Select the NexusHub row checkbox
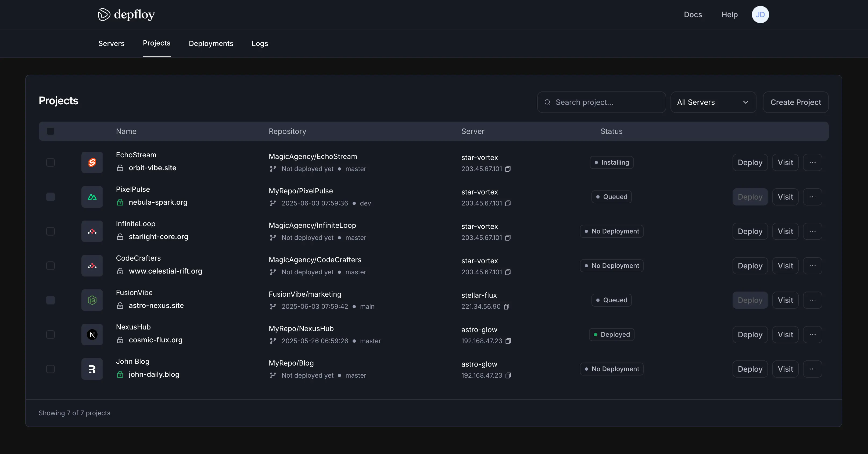 pos(51,335)
